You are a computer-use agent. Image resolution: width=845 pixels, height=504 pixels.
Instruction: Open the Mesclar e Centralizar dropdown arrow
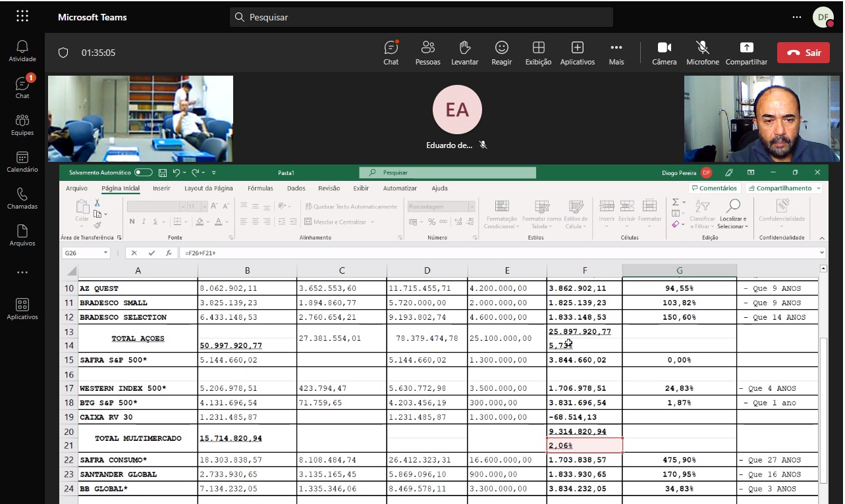coord(371,222)
